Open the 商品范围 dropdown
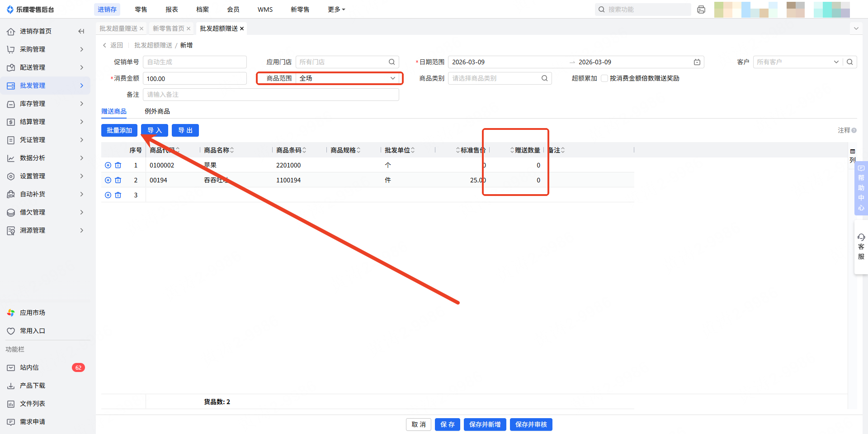The image size is (868, 434). (349, 78)
